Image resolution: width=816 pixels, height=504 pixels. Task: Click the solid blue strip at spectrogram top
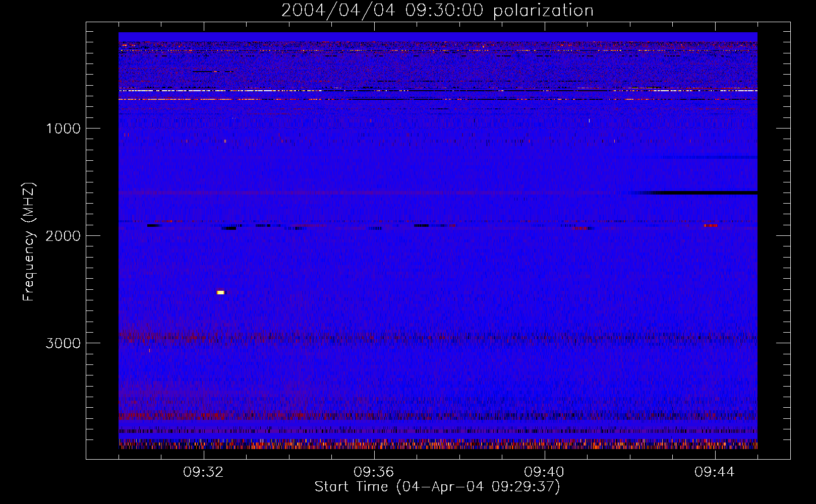click(438, 37)
